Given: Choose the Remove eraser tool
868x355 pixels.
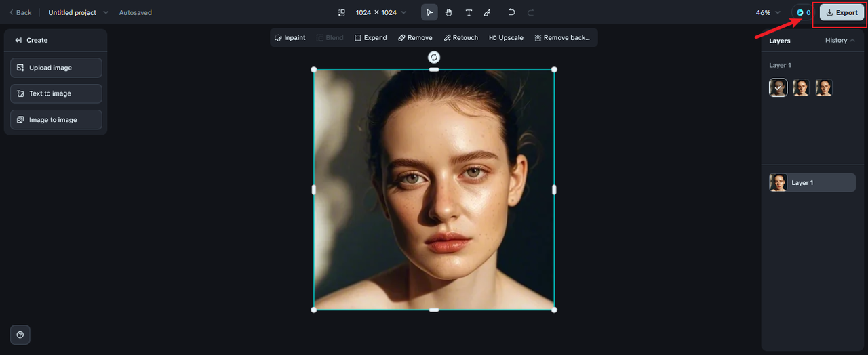Looking at the screenshot, I should (415, 38).
